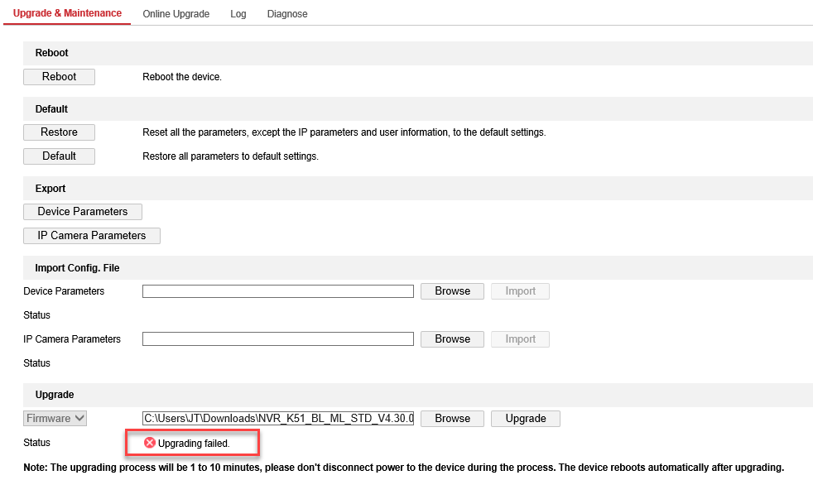Screen dimensions: 813x504
Task: Open the Firmware type dropdown
Action: [55, 419]
